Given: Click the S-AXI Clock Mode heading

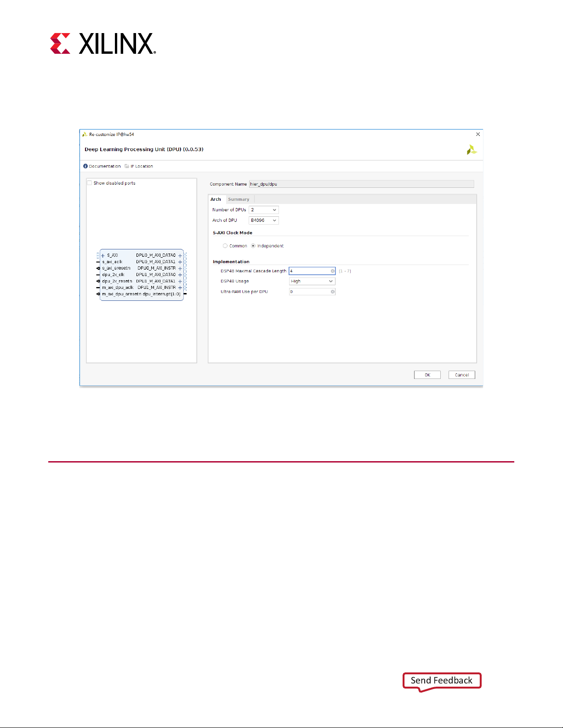Looking at the screenshot, I should point(233,233).
